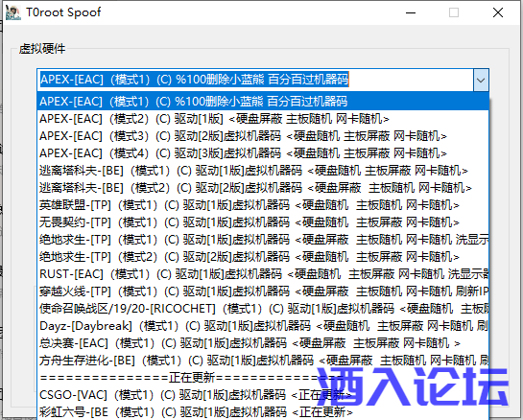
Task: Select 使命召唤战区/19/20-[RICOCHET] entry
Action: tap(263, 309)
